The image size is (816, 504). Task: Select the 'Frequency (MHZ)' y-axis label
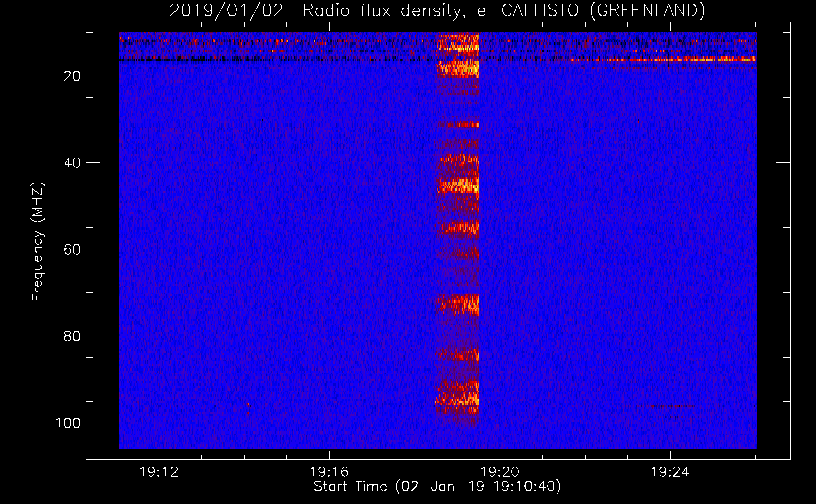coord(38,242)
